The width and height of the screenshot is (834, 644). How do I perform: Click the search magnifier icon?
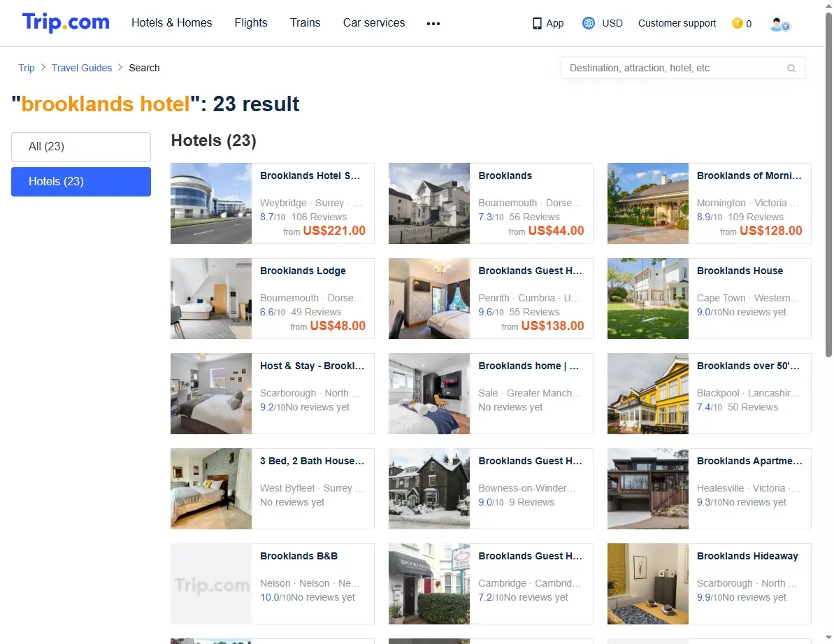point(791,68)
